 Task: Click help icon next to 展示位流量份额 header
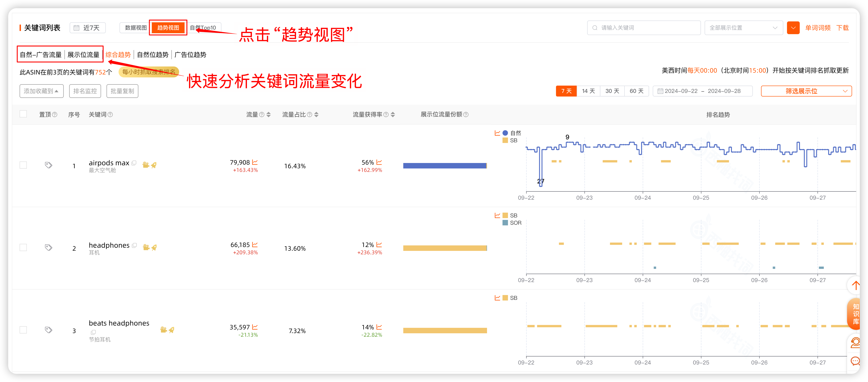point(466,115)
